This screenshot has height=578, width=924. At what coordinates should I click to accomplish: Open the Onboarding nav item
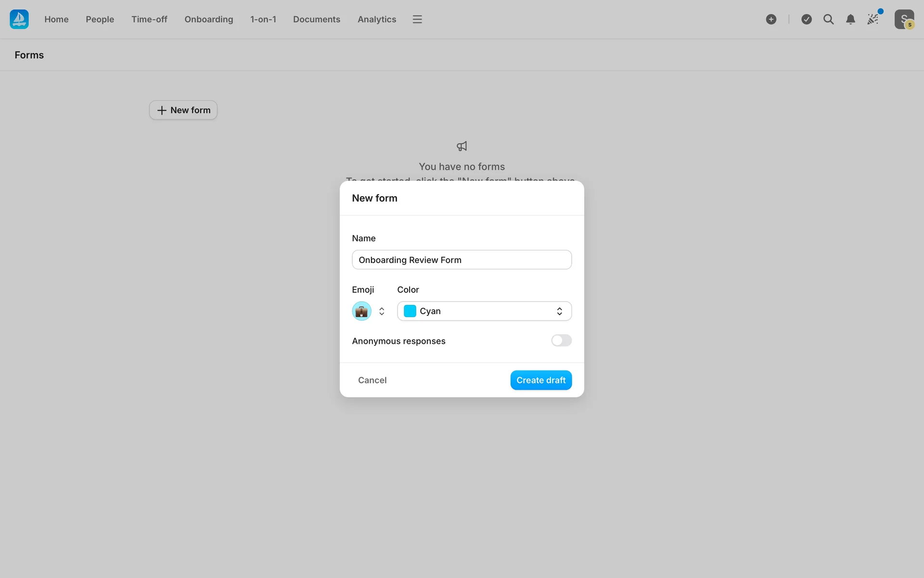point(208,19)
